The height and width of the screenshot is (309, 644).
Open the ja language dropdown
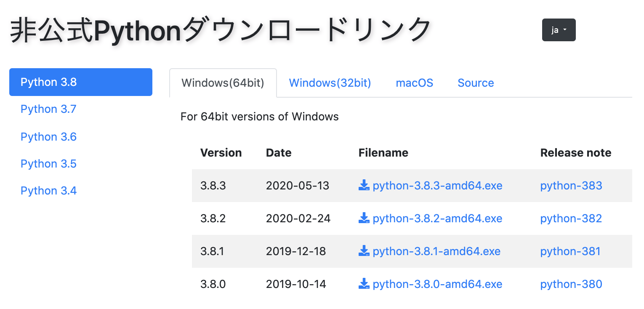click(559, 30)
